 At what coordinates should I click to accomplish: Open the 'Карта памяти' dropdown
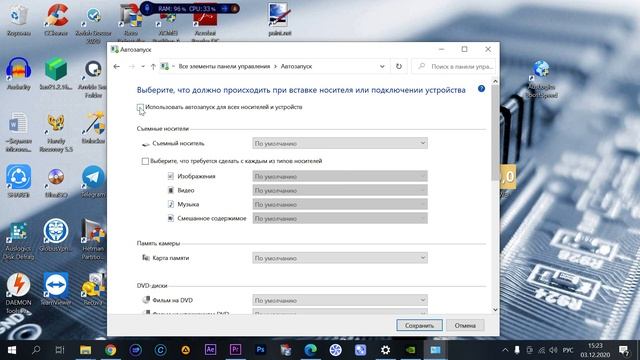pos(340,258)
